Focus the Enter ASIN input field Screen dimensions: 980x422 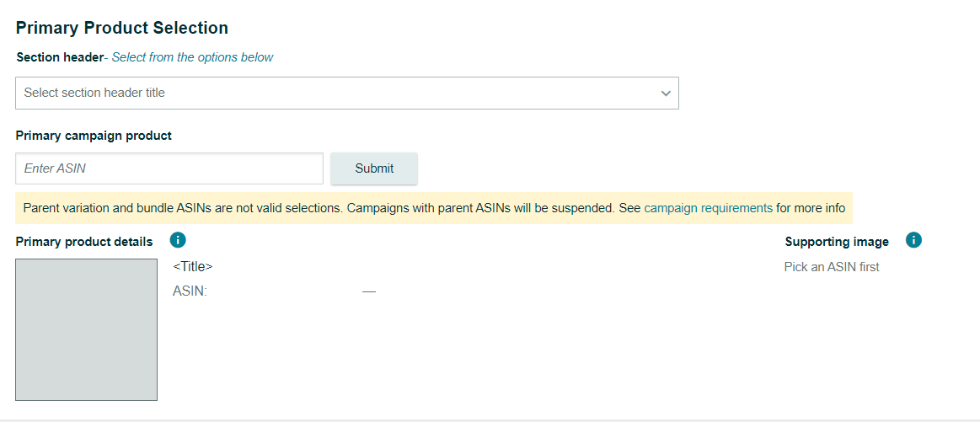(169, 168)
